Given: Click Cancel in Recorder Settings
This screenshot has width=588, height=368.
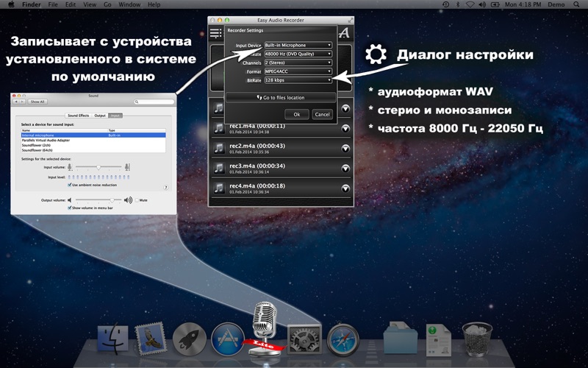Looking at the screenshot, I should tap(322, 114).
